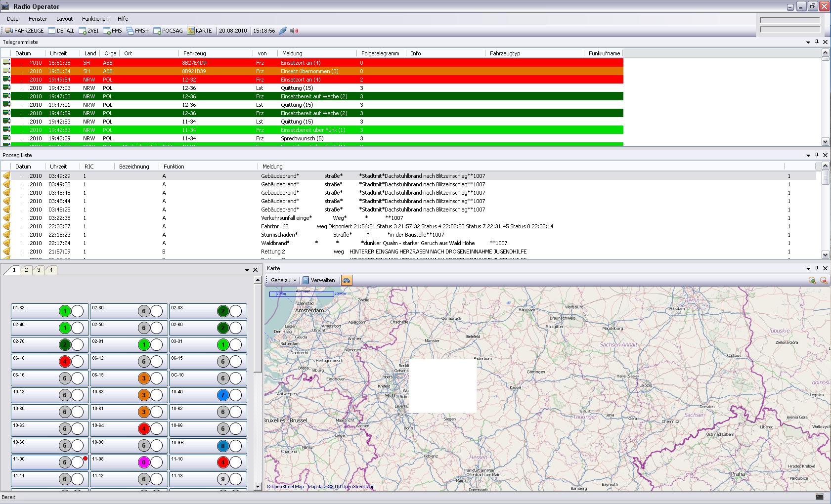The width and height of the screenshot is (831, 504).
Task: Click the connection plug icon in toolbar
Action: click(283, 31)
